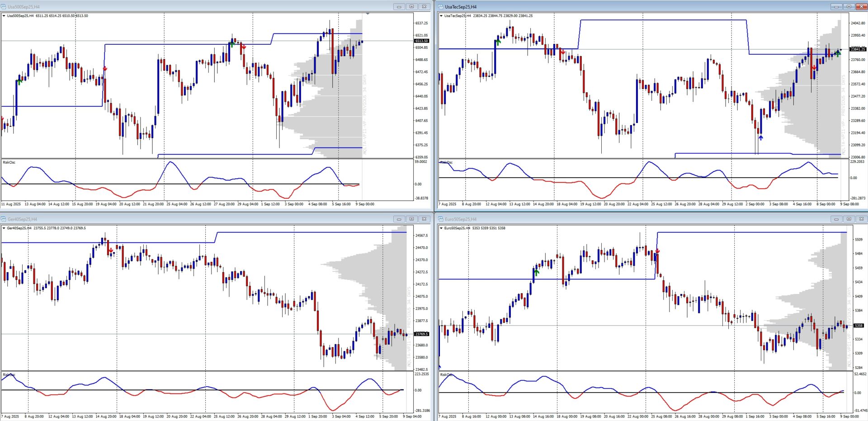Minimize the Ger40Sep25 chart window
Viewport: 868px width, 421px height.
pyautogui.click(x=399, y=219)
